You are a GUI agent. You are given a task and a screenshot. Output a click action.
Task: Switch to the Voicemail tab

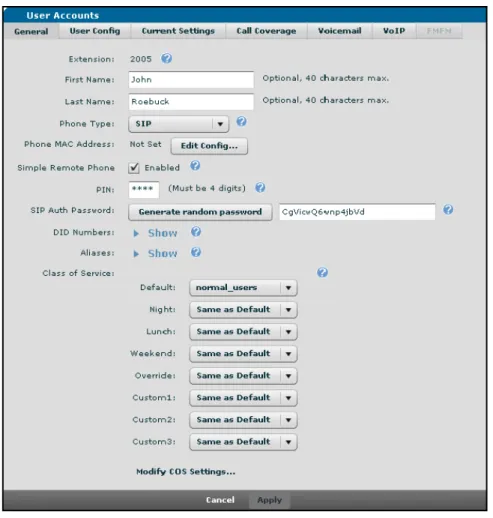pos(340,31)
